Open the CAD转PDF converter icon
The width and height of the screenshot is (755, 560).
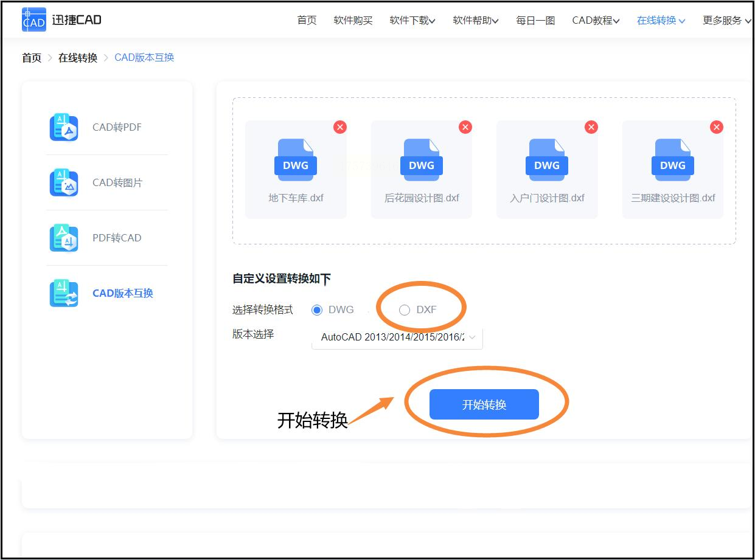pyautogui.click(x=64, y=128)
